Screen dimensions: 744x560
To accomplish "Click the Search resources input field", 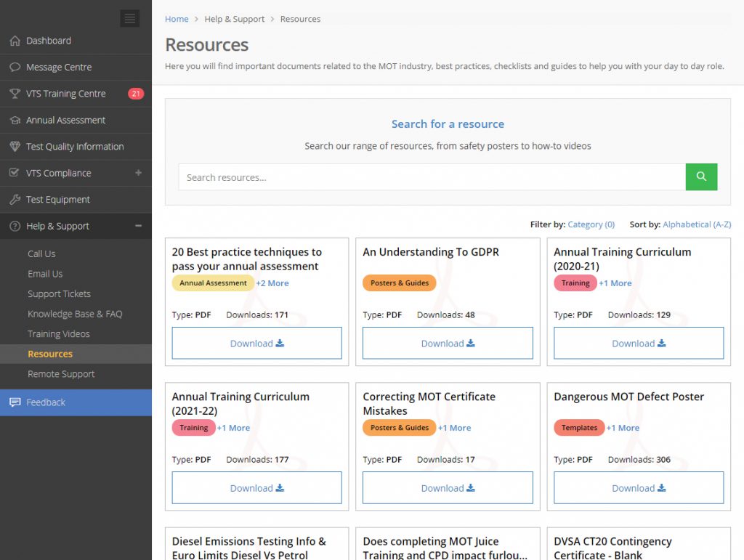I will click(x=432, y=177).
